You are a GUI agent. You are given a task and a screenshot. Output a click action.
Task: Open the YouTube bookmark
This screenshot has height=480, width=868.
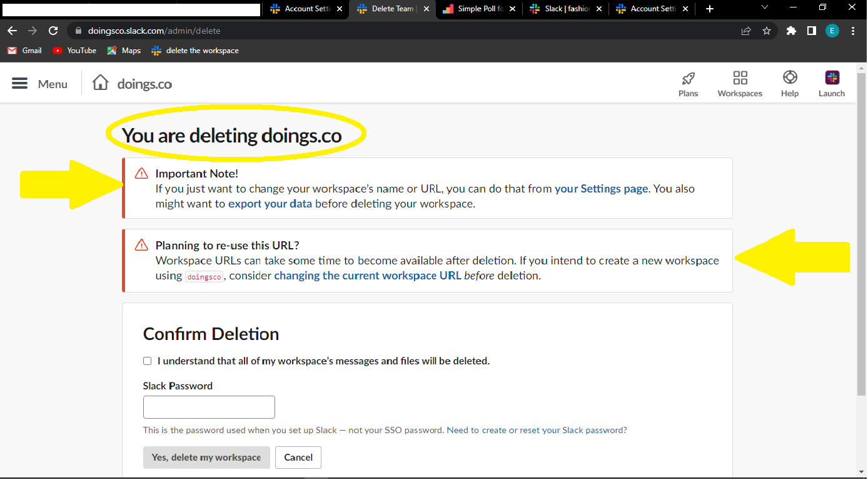[x=74, y=51]
